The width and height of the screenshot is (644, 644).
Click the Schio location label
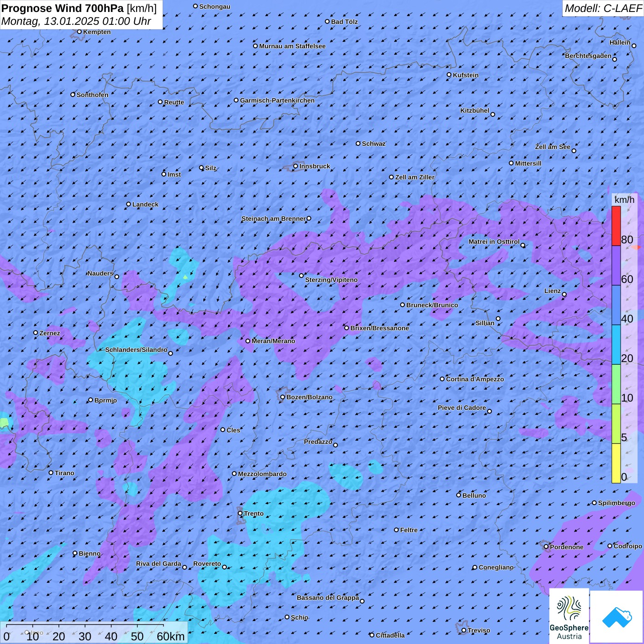click(299, 617)
